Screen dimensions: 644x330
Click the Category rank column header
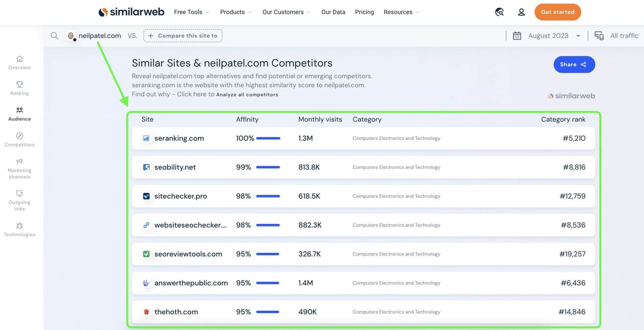(x=563, y=119)
